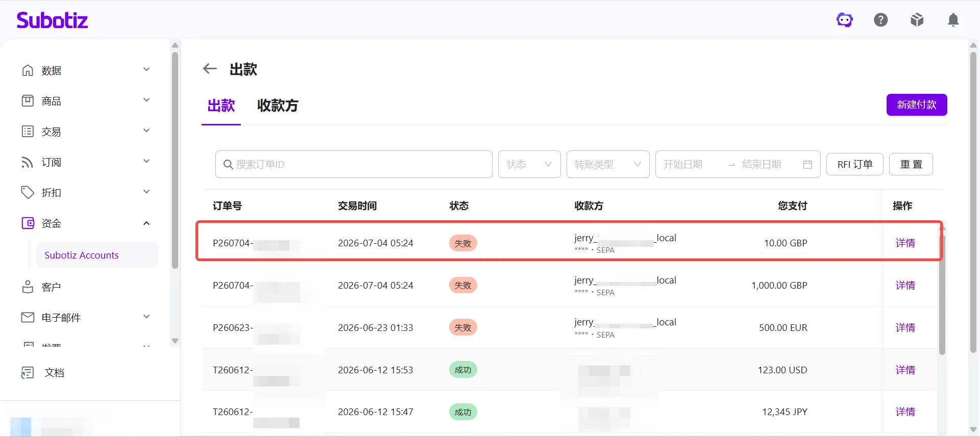Click the 商品 product icon in sidebar
The height and width of the screenshot is (437, 980).
tap(28, 100)
